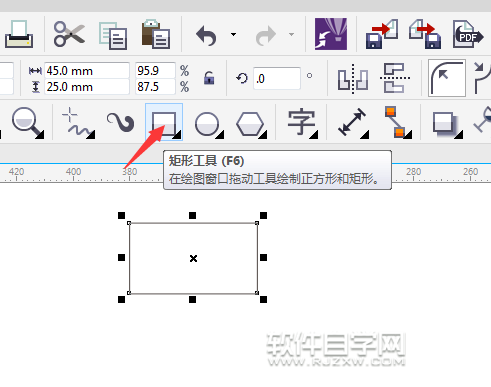Activate the Artistic Media tool
The height and width of the screenshot is (387, 491).
(x=120, y=122)
